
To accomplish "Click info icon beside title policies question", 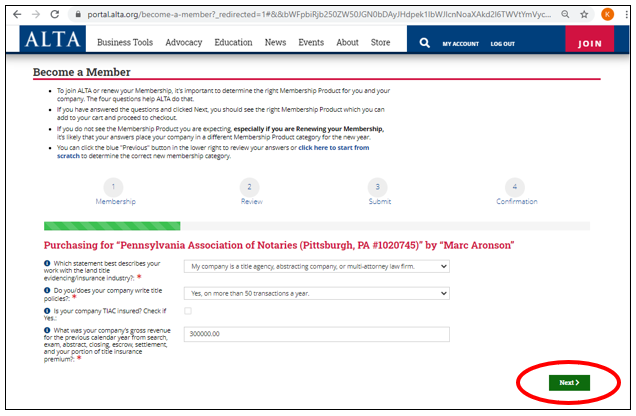I will pos(47,291).
